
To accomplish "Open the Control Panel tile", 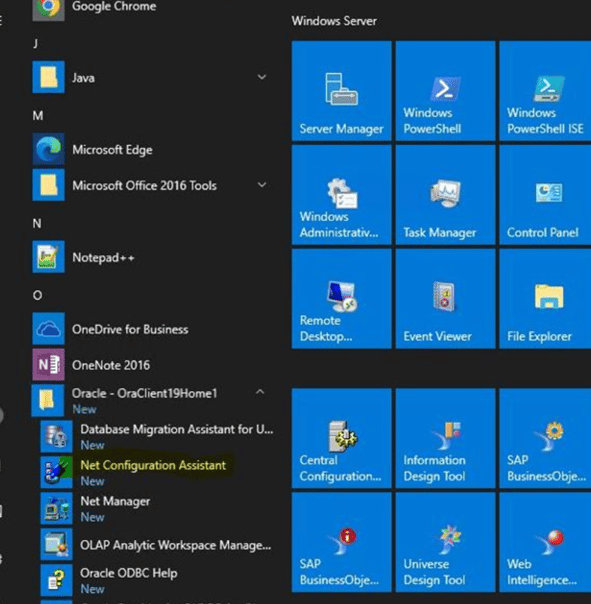I will (545, 195).
